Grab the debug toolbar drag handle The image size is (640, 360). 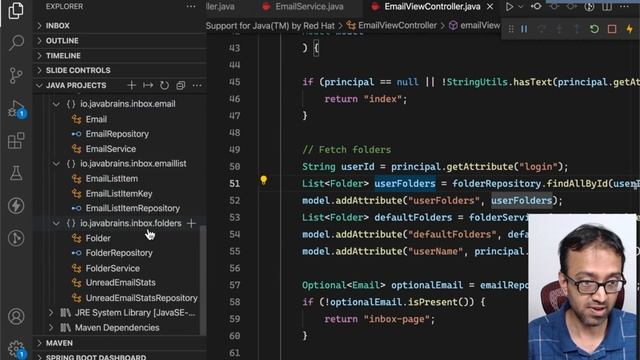click(x=511, y=29)
